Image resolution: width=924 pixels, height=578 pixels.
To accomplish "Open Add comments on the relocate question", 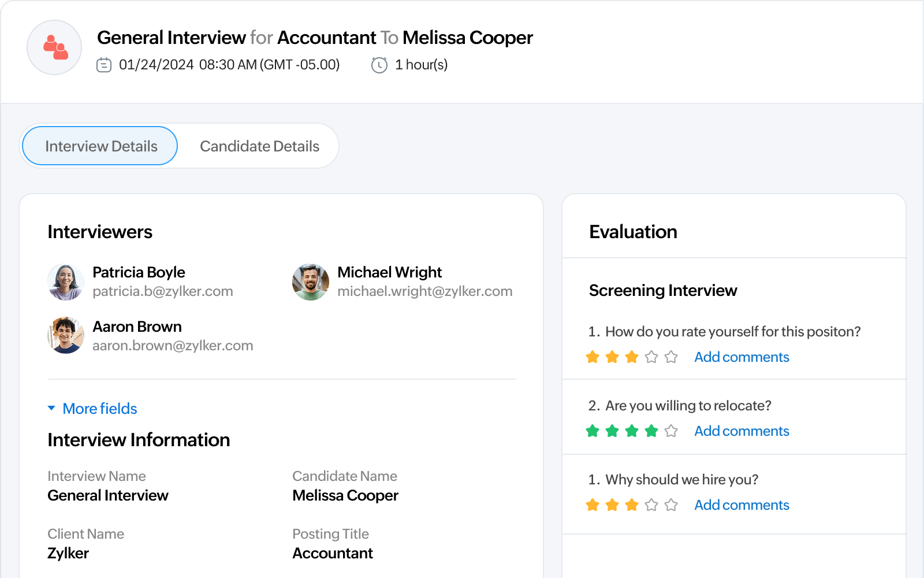I will pos(741,431).
